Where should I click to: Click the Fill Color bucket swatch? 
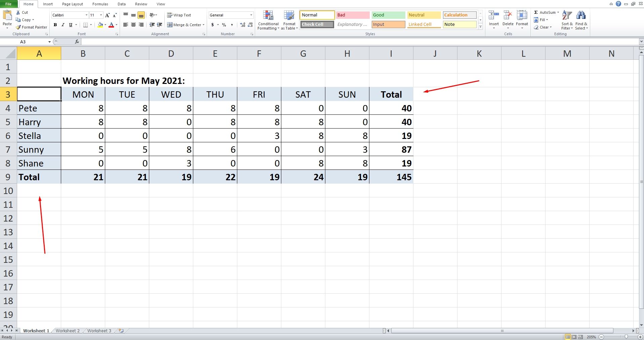[100, 25]
